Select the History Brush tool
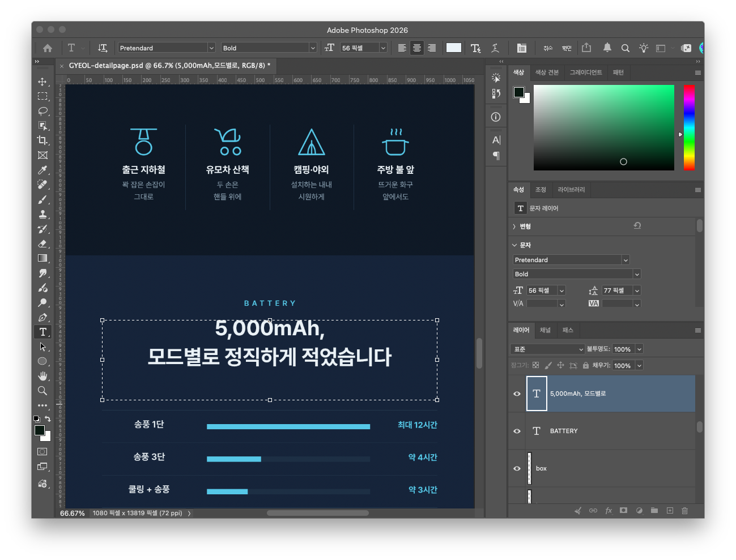Screen dimensions: 736x560 coord(42,229)
